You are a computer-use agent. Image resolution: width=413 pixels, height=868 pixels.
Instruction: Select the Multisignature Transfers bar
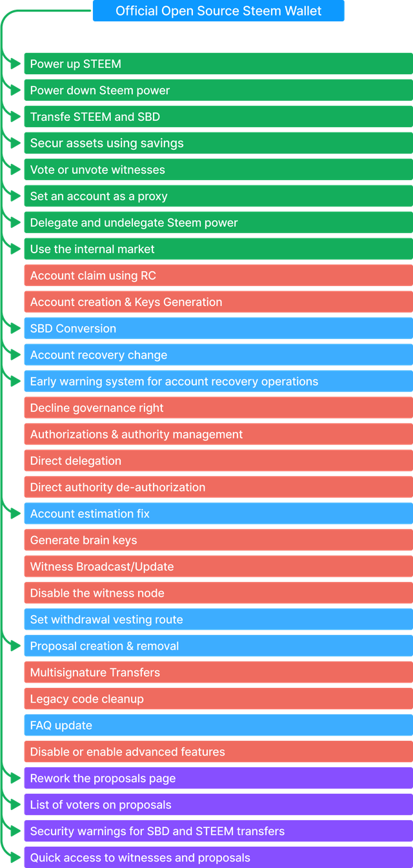pyautogui.click(x=218, y=673)
